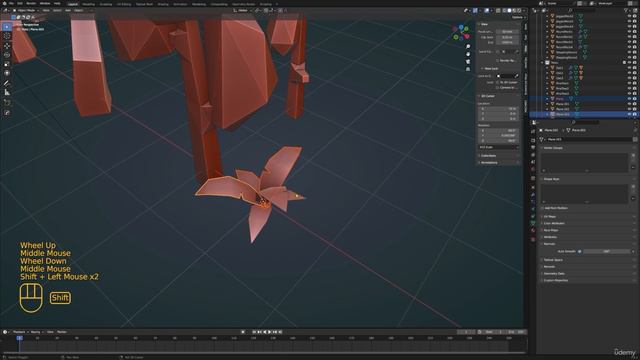Select the Annotate pencil tool
The image size is (640, 360).
[x=7, y=83]
